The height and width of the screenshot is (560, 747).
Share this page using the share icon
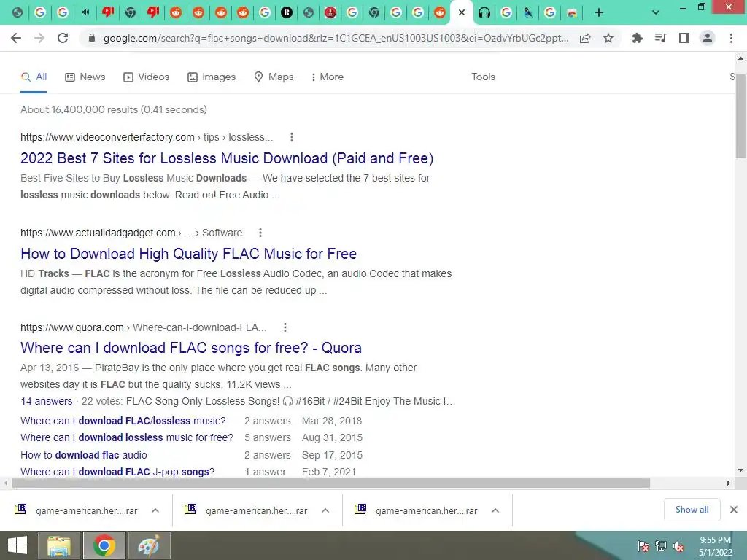(585, 38)
